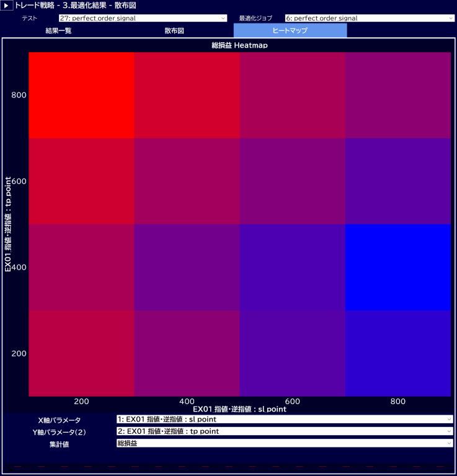Open the テスト dropdown
457x476 pixels.
(x=143, y=19)
